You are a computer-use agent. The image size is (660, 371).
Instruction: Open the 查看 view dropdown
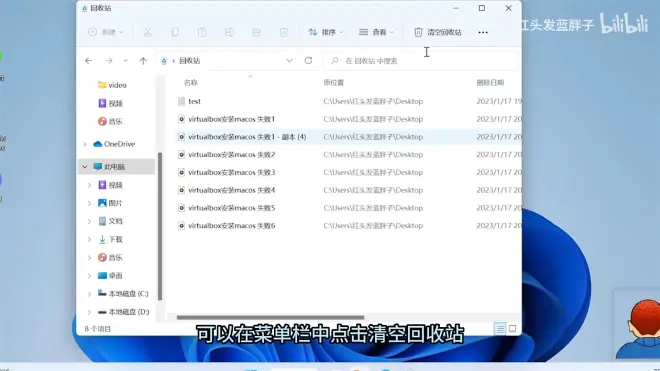pyautogui.click(x=376, y=32)
